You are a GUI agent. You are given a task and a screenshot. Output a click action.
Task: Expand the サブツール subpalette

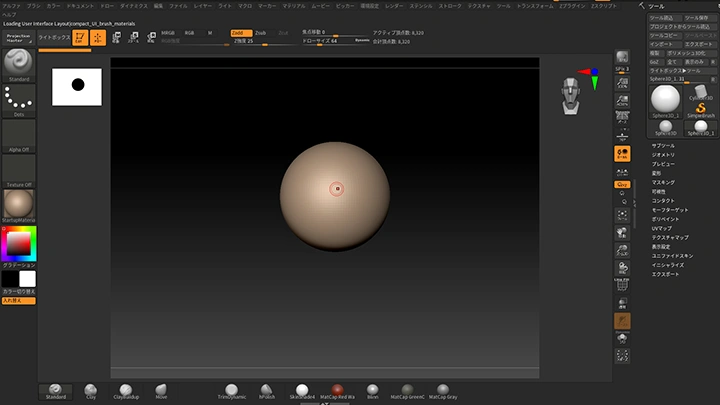(x=663, y=146)
